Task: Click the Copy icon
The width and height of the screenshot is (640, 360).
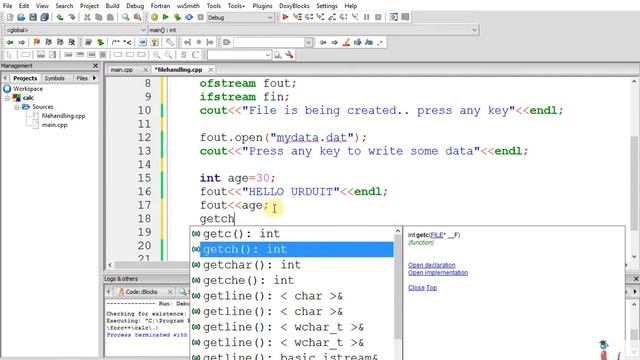Action: [x=98, y=17]
